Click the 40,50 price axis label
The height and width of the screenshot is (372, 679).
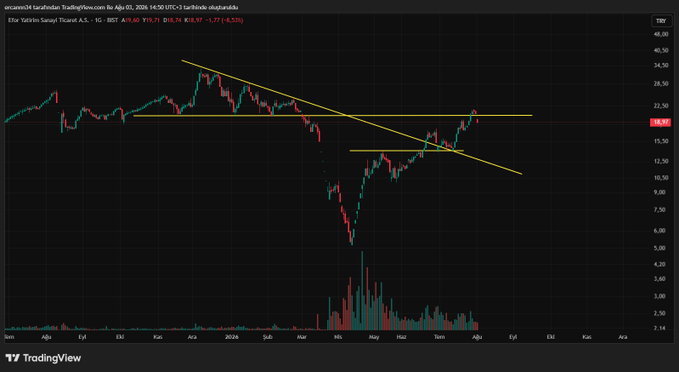(x=661, y=50)
